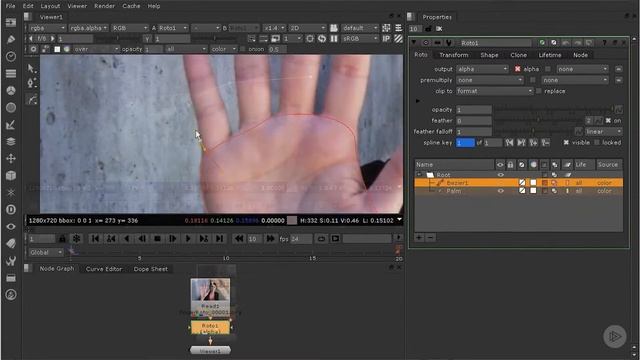
Task: Click the feather slider track
Action: point(539,120)
